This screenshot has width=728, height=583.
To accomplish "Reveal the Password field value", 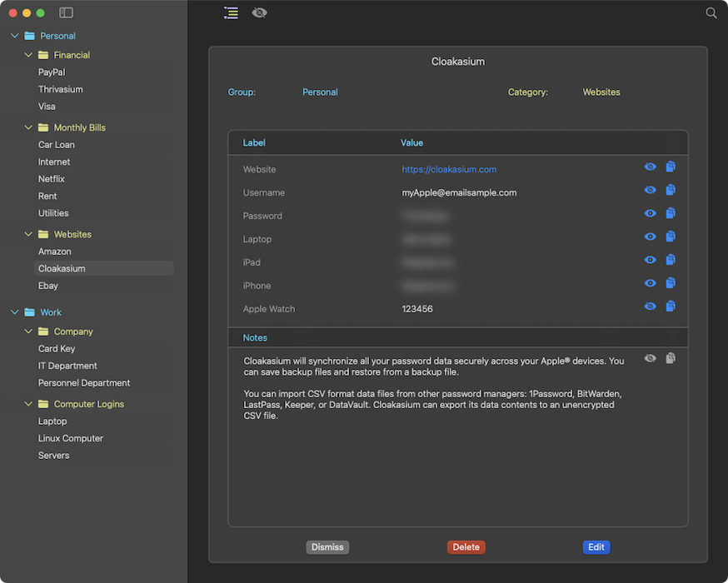I will point(650,214).
